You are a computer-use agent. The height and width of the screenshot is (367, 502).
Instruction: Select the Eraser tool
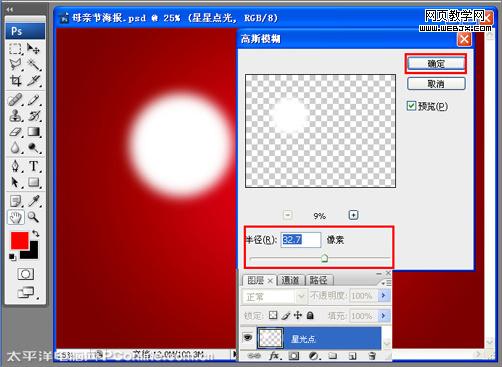click(15, 131)
